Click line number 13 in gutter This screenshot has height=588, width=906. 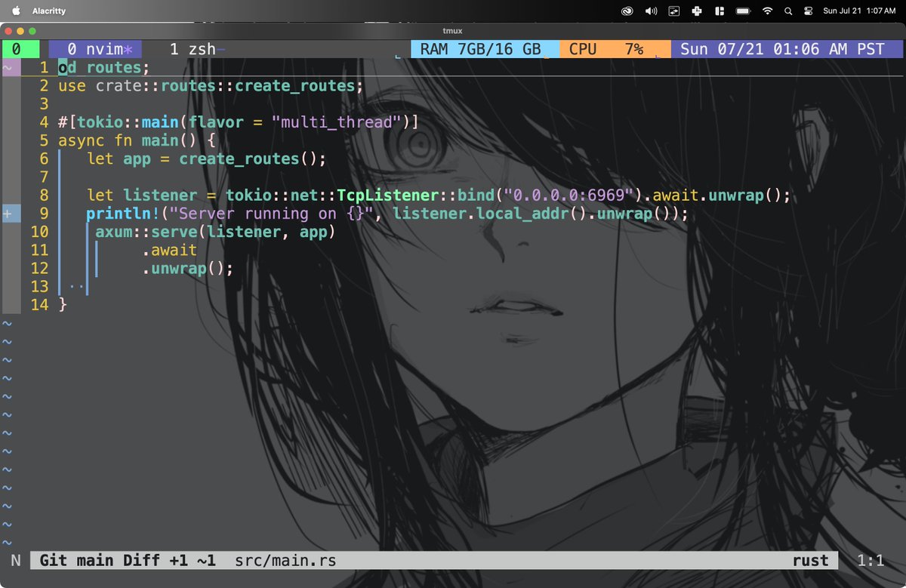39,286
